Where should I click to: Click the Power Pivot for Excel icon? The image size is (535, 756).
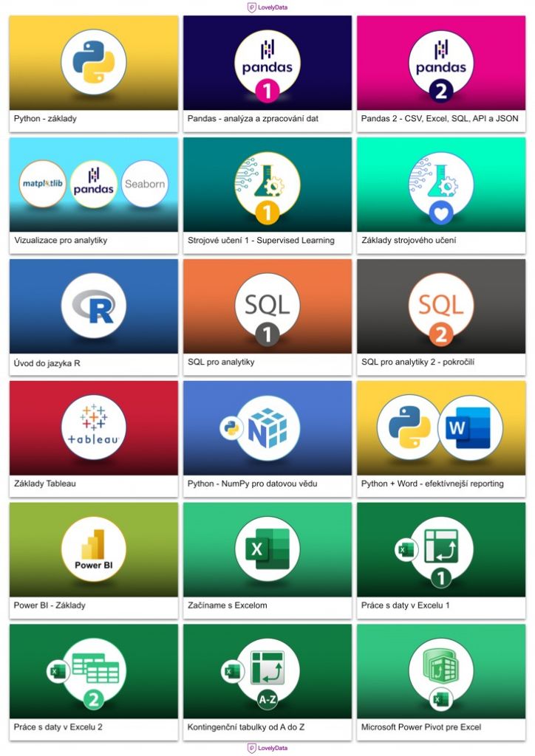click(441, 670)
